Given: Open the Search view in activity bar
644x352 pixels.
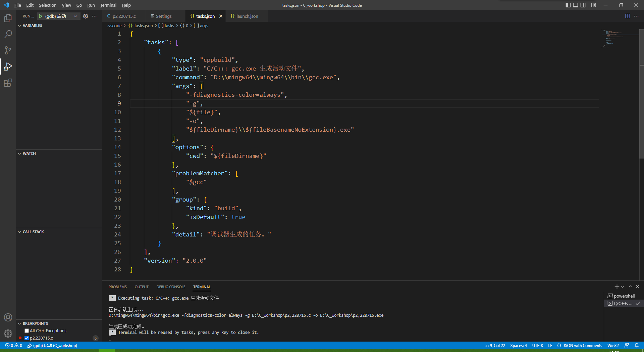Looking at the screenshot, I should pos(8,34).
